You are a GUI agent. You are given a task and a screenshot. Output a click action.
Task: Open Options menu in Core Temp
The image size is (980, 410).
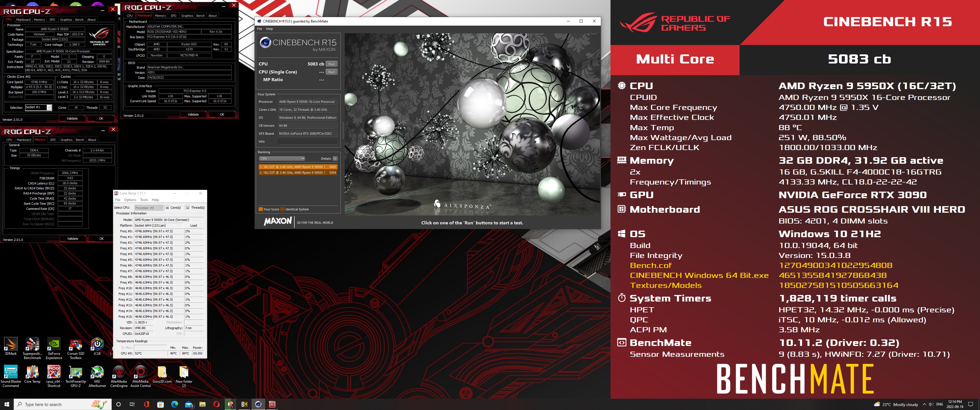click(130, 200)
